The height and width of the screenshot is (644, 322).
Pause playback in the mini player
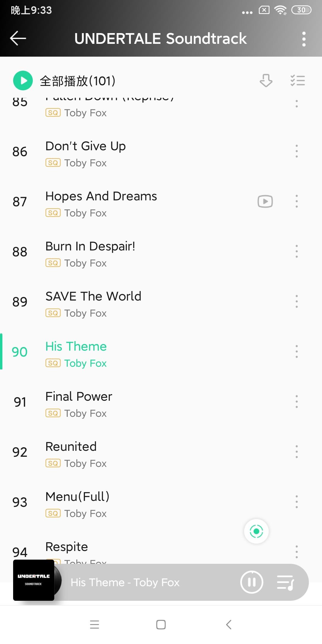pos(252,582)
